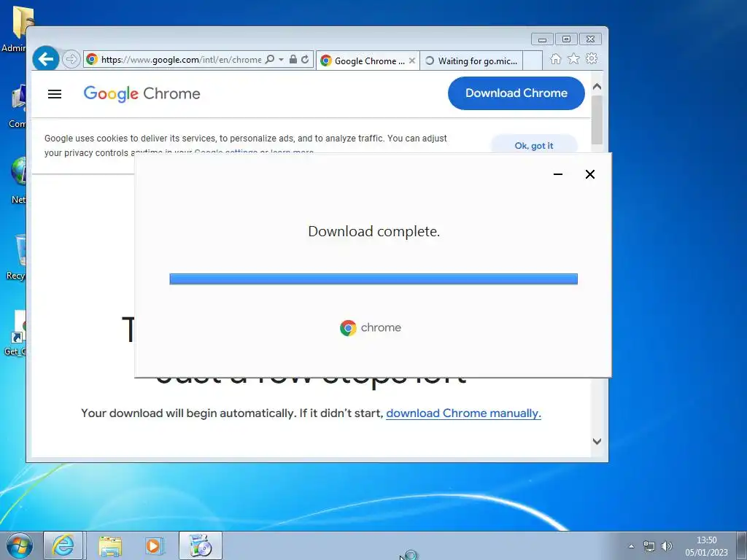Screen dimensions: 747x560
Task: Click the IE Home icon
Action: (555, 58)
